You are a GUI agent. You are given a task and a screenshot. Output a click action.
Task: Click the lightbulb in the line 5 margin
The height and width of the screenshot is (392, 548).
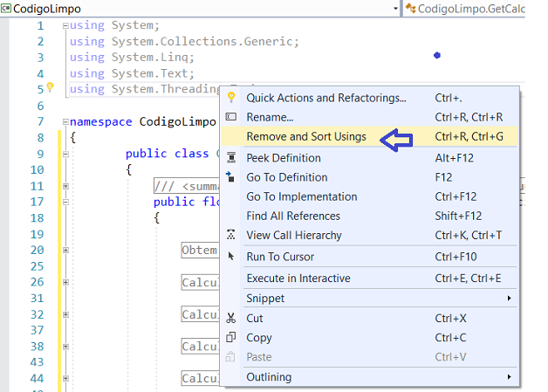(x=50, y=88)
